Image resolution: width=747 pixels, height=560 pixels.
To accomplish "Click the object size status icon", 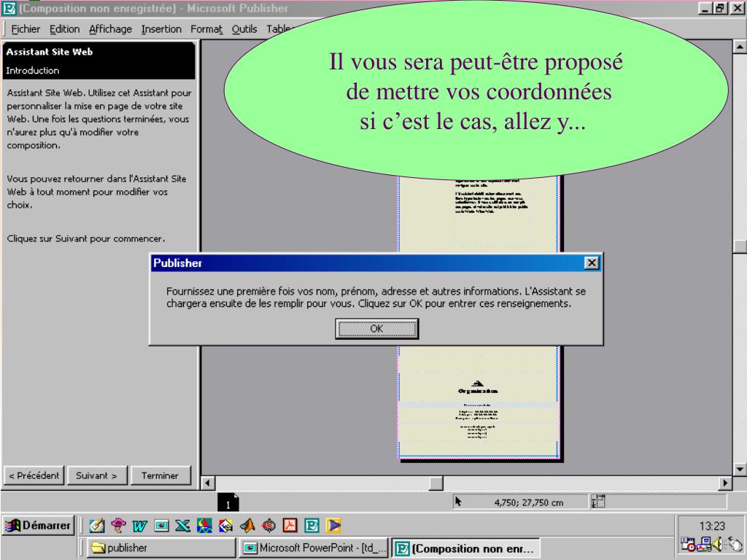I will pyautogui.click(x=598, y=501).
